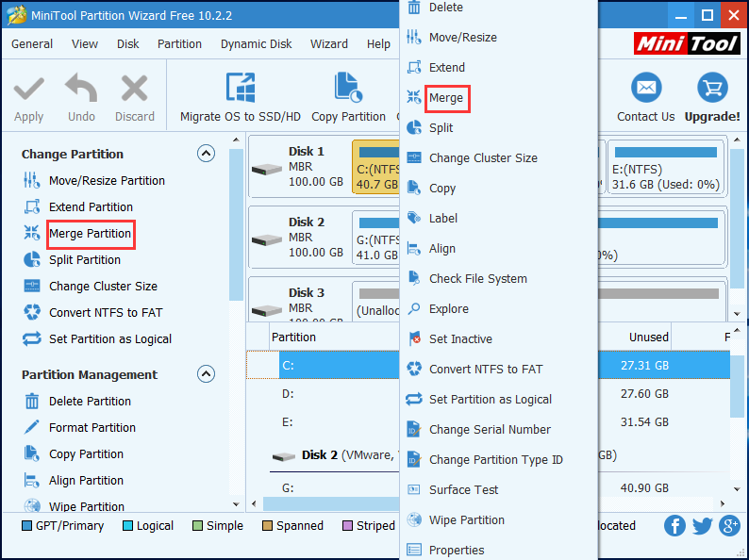Click Set Partition as Logical sidebar icon
749x560 pixels.
(x=32, y=339)
